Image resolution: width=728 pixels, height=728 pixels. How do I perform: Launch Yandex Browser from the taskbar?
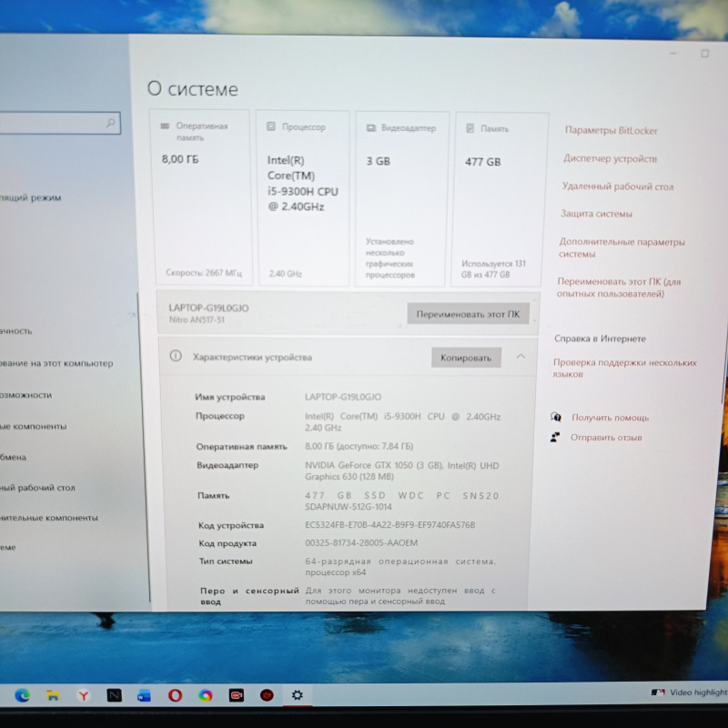tap(84, 695)
